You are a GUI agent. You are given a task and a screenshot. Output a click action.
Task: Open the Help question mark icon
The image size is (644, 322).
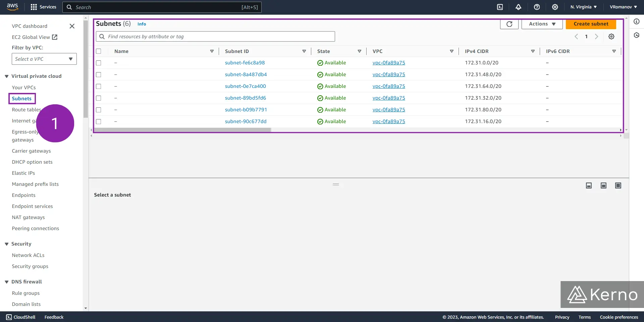pos(537,7)
